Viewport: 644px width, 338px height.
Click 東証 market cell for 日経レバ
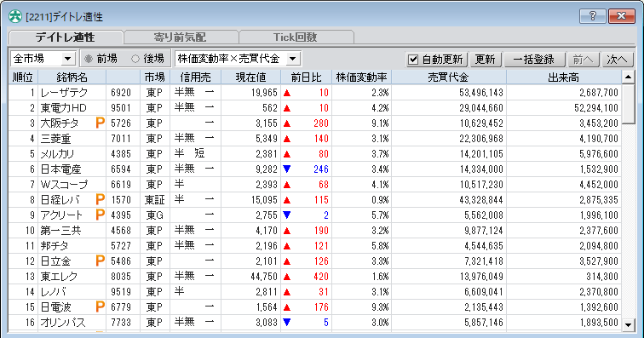tap(154, 200)
